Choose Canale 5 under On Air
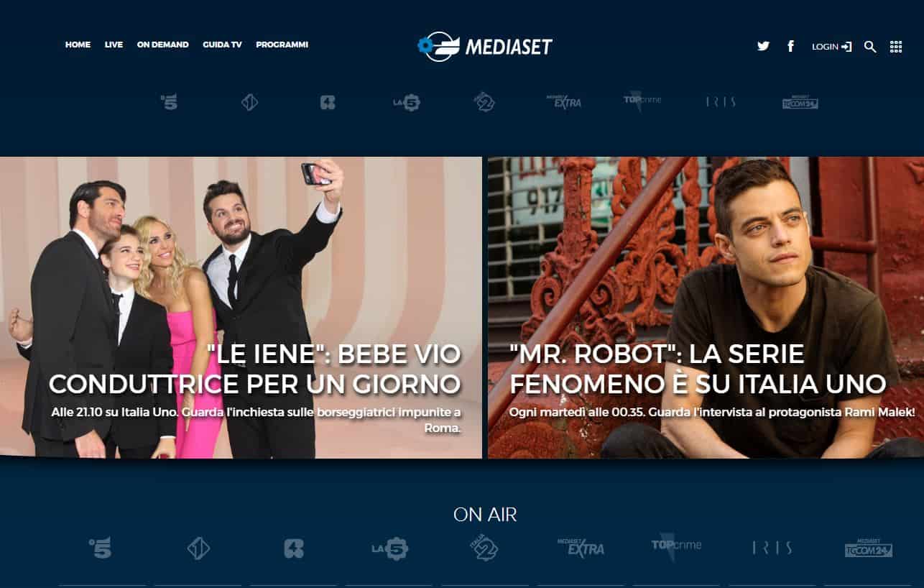The image size is (924, 588). 100,548
